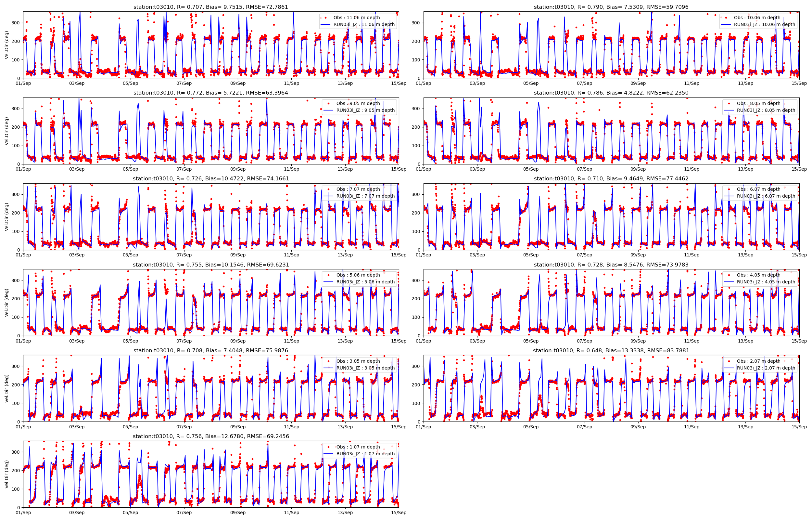This screenshot has height=520, width=812.
Task: Click 15/Sep tick label of bottom plot
Action: (x=399, y=513)
